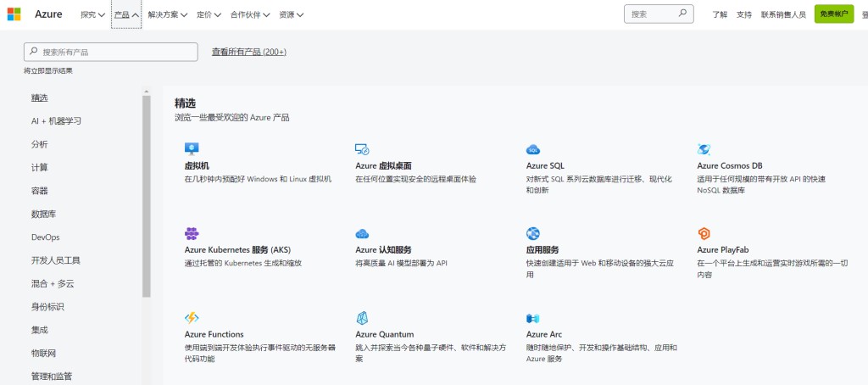Open the Azure SQL title link

tap(545, 165)
